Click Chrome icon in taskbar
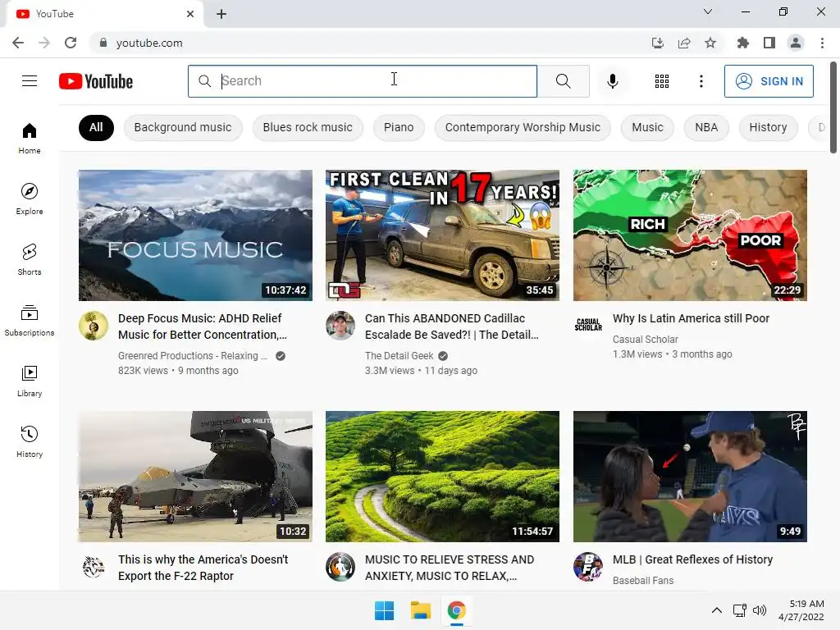840x630 pixels. (456, 610)
